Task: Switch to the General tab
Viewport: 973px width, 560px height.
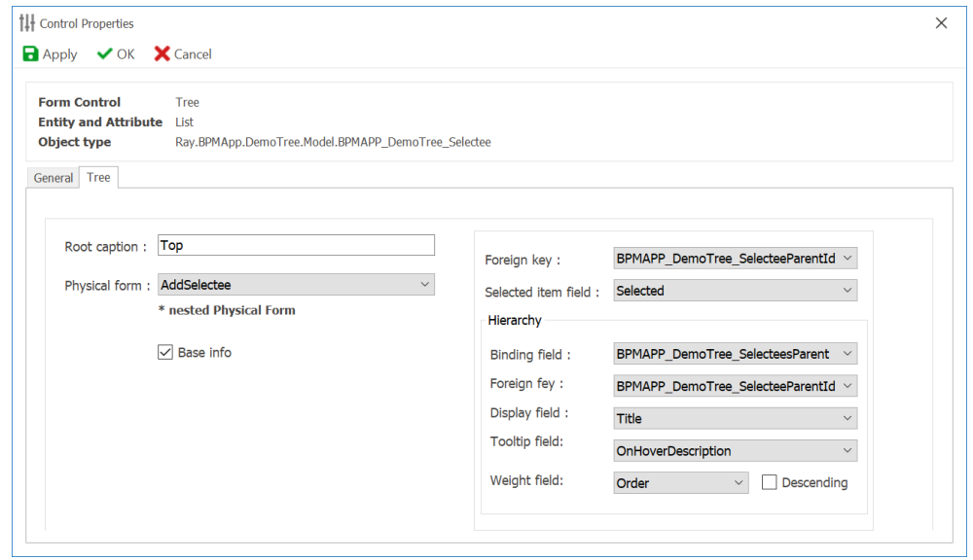Action: pos(54,178)
